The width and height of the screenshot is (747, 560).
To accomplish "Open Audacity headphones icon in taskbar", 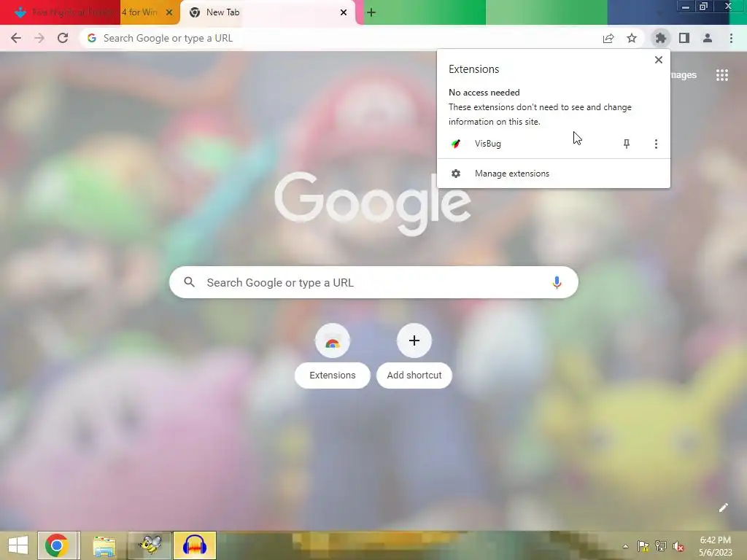I will [x=194, y=545].
